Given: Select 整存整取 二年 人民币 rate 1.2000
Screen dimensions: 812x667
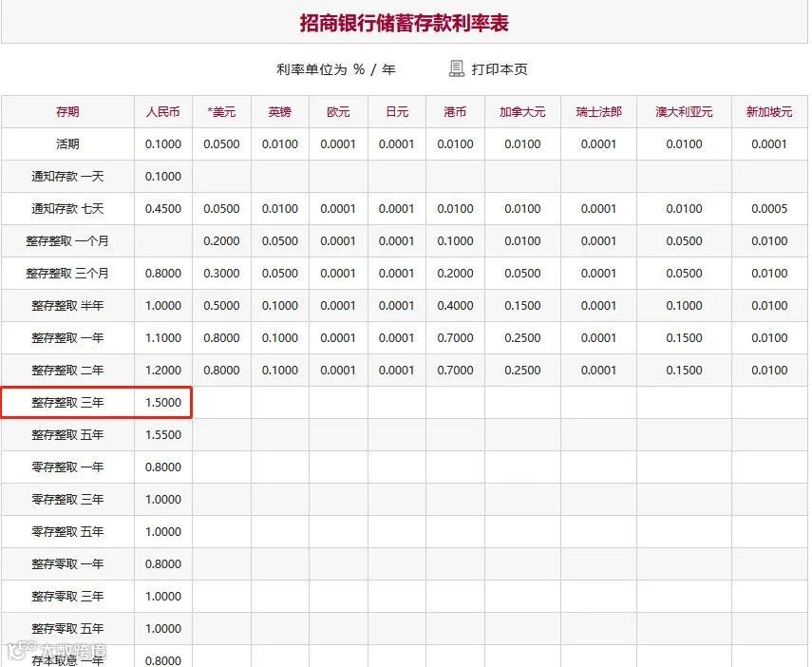Looking at the screenshot, I should pyautogui.click(x=163, y=370).
